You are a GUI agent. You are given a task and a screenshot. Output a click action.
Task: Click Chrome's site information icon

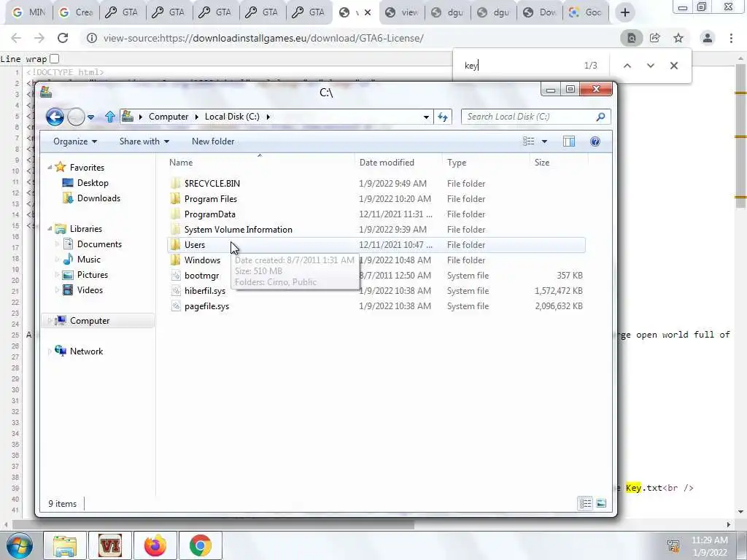pos(92,38)
